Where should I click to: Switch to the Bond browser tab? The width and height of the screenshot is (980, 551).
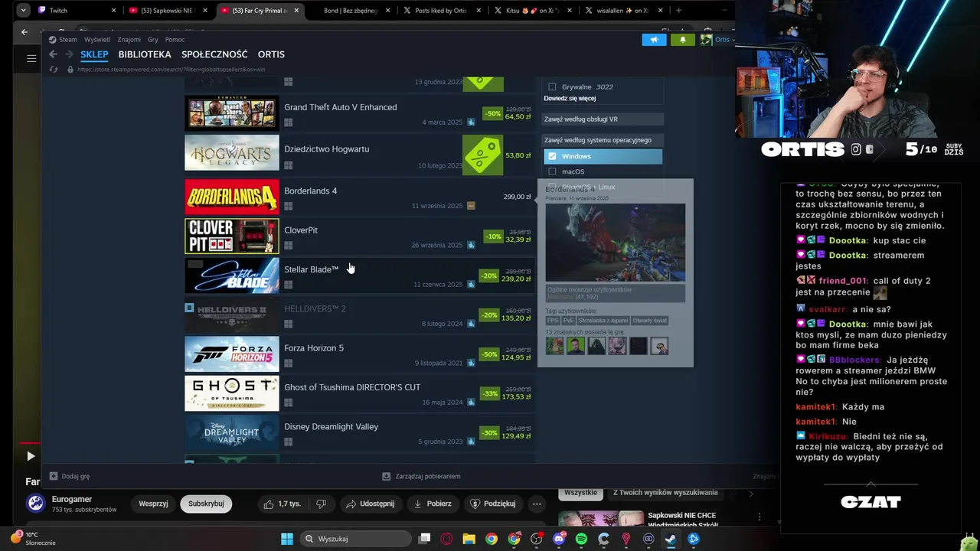tap(351, 11)
